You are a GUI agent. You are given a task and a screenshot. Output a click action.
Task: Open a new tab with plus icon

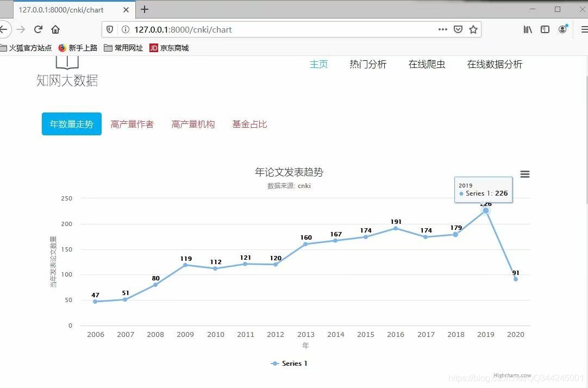[x=145, y=9]
